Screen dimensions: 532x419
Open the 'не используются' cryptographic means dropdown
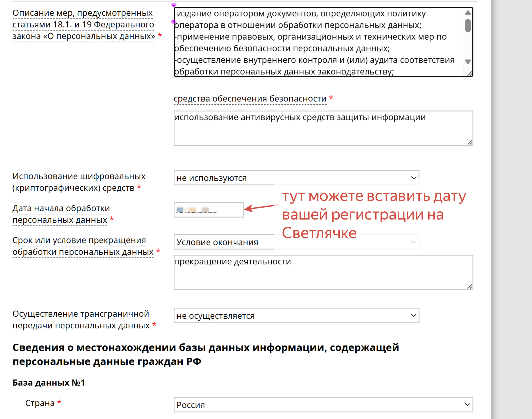pyautogui.click(x=296, y=178)
